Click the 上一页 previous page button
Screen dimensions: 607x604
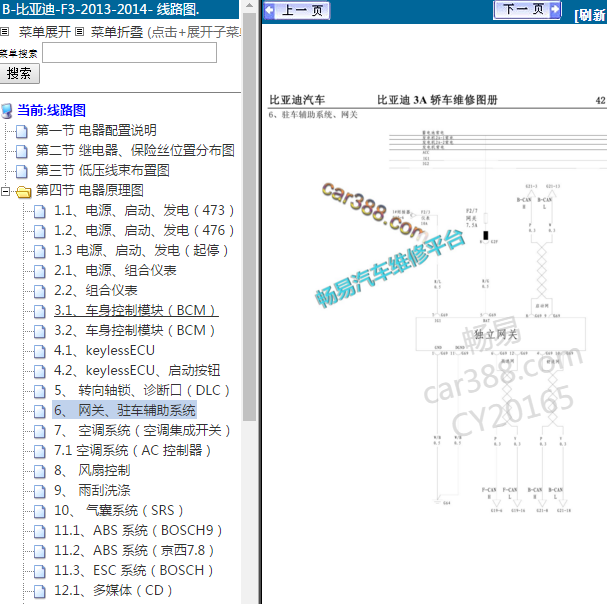(297, 10)
